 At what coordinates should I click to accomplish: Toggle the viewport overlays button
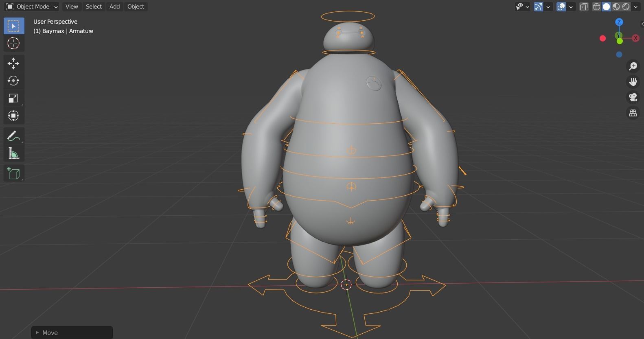pyautogui.click(x=561, y=7)
